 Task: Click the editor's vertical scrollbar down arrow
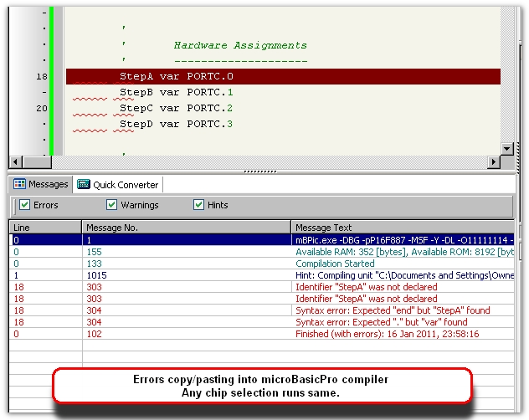point(507,148)
